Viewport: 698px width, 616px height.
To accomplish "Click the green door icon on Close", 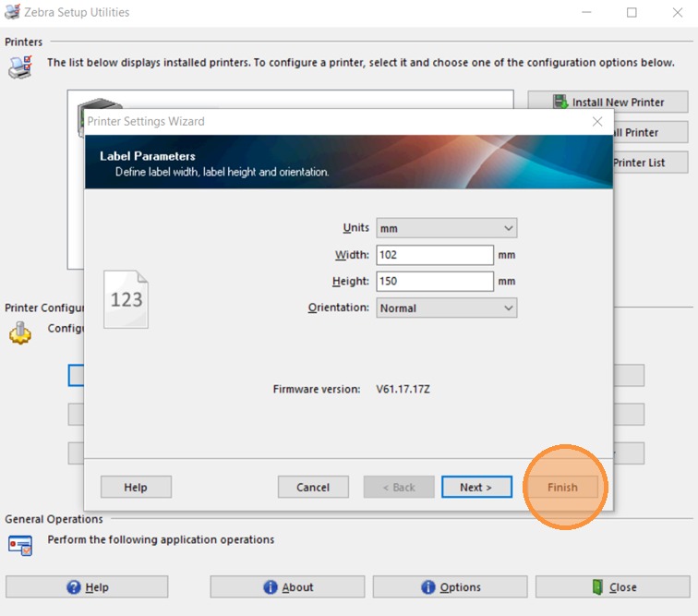I will 597,587.
